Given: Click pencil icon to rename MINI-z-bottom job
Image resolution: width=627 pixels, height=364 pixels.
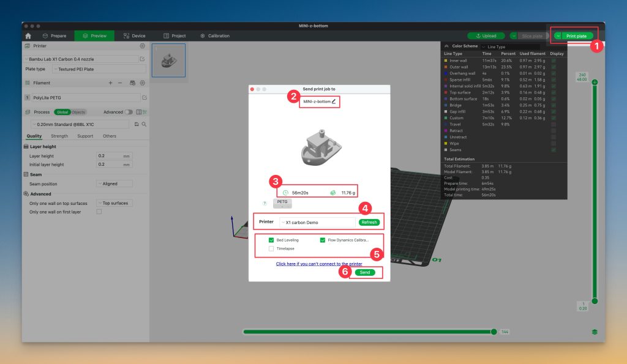Looking at the screenshot, I should point(334,101).
